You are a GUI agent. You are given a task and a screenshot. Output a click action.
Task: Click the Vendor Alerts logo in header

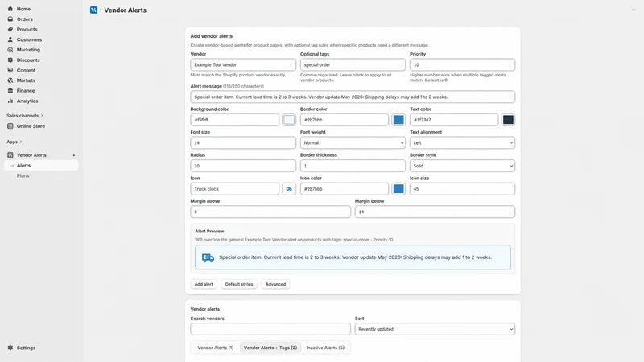pos(93,10)
